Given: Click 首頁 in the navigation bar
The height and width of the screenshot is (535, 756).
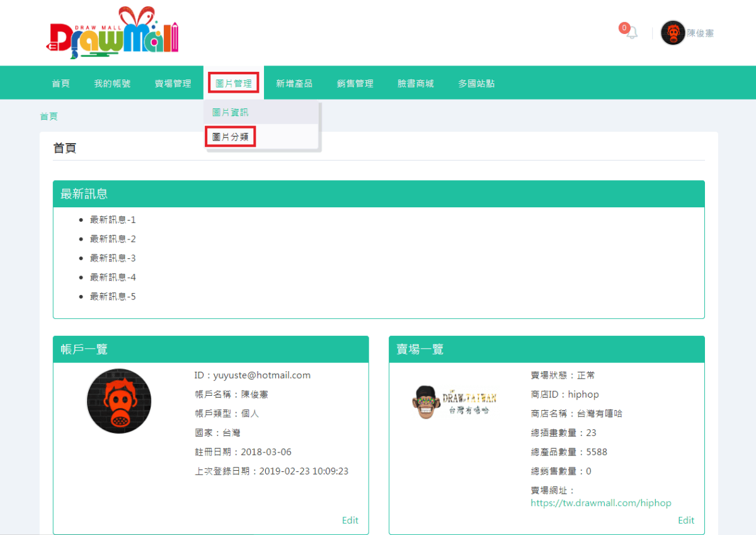Looking at the screenshot, I should click(x=60, y=83).
